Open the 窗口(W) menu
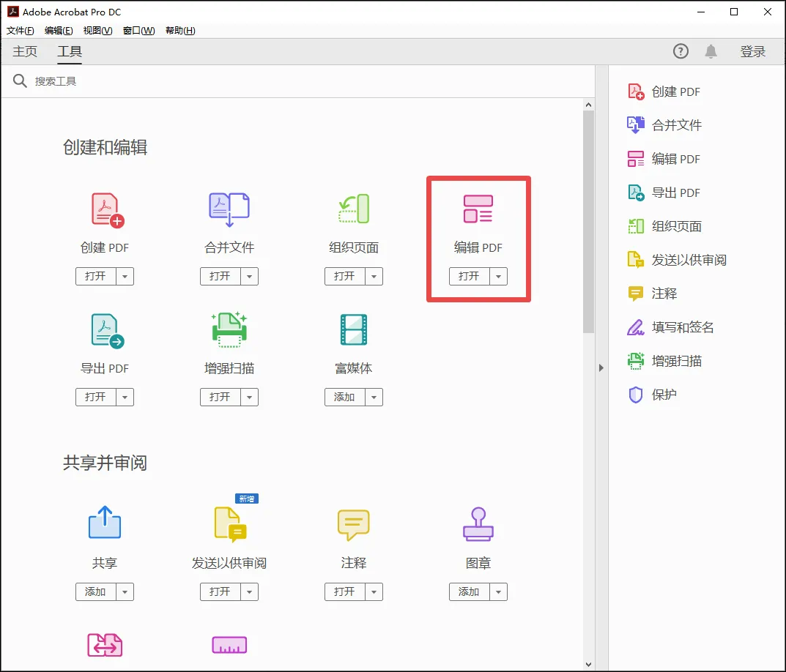The width and height of the screenshot is (786, 672). click(x=139, y=31)
